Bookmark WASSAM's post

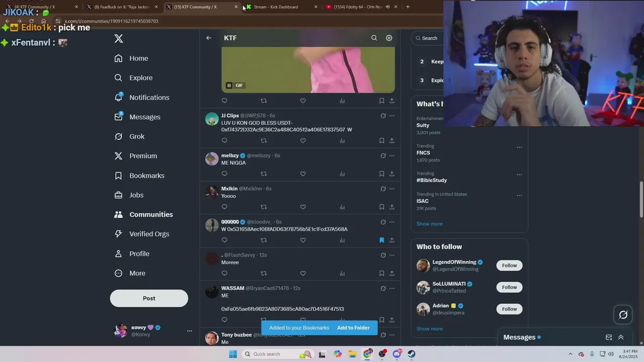point(382,320)
